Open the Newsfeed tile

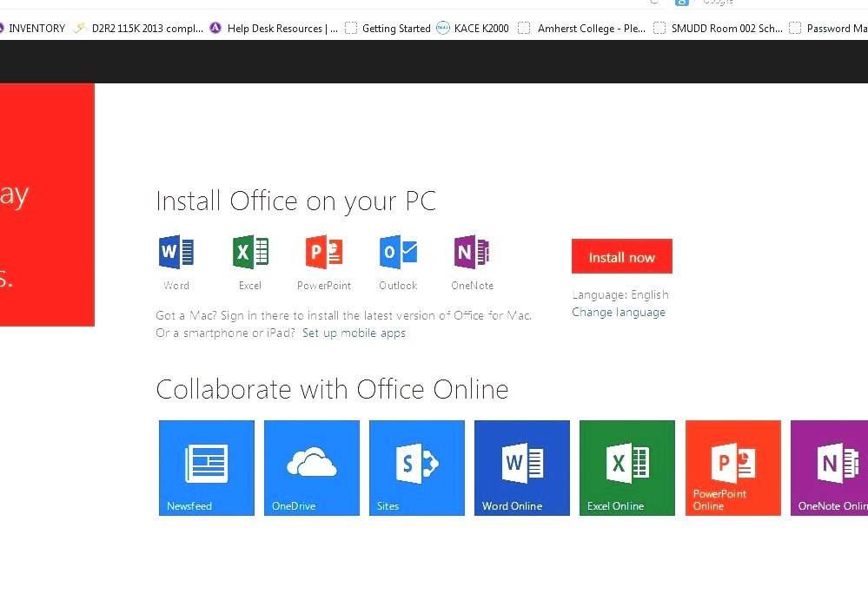(206, 467)
